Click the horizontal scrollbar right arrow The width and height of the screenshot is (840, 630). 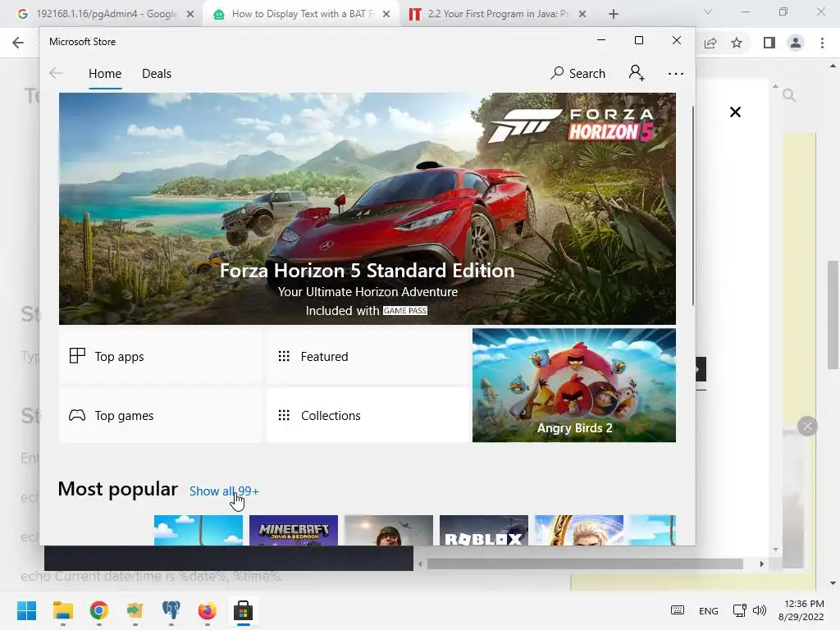click(761, 564)
